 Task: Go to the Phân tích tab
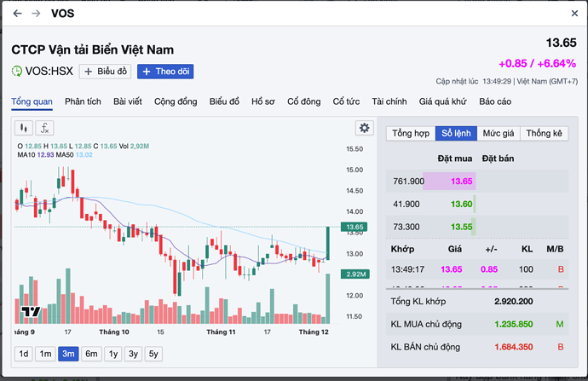(x=83, y=101)
